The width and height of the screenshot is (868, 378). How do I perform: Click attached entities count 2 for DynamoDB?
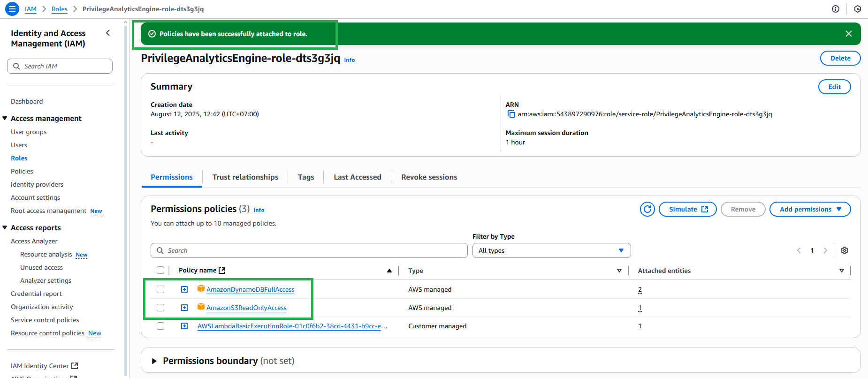pyautogui.click(x=640, y=289)
